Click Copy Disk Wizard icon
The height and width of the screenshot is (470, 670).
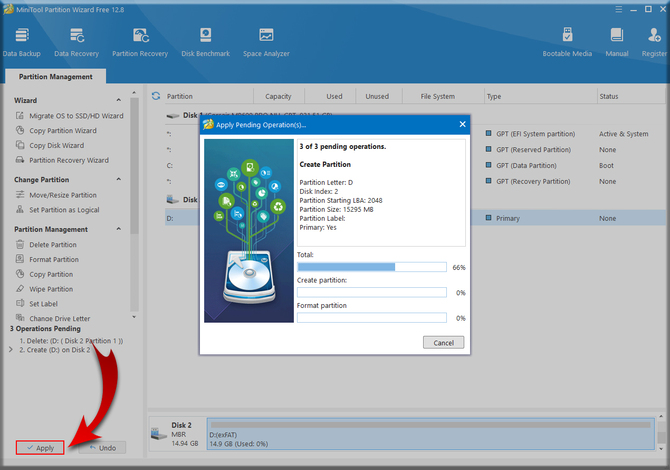20,145
